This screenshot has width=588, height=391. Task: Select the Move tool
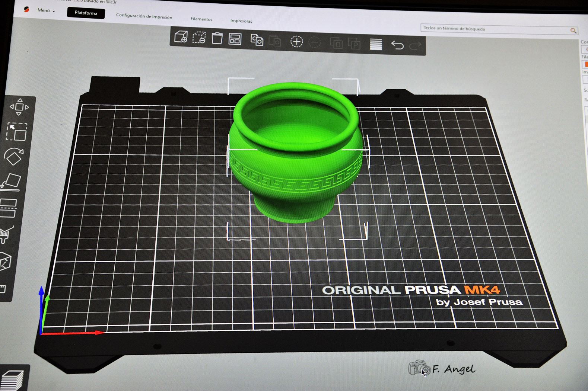pyautogui.click(x=19, y=107)
